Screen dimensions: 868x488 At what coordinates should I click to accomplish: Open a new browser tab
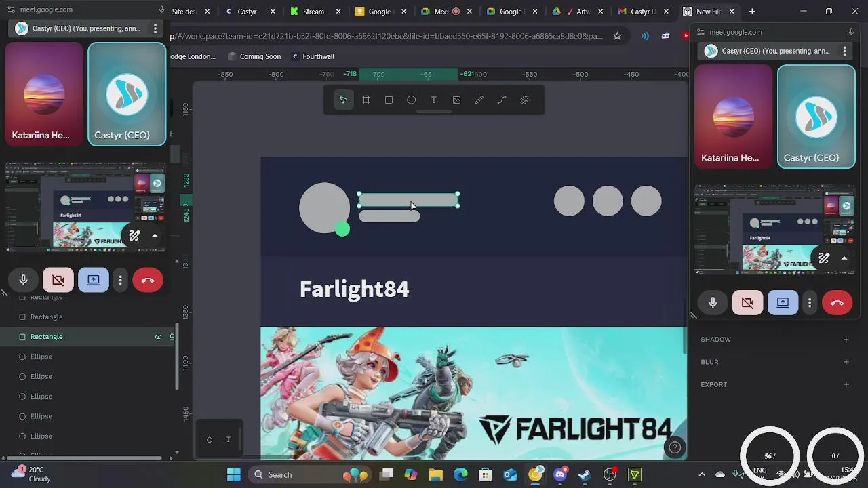point(752,12)
